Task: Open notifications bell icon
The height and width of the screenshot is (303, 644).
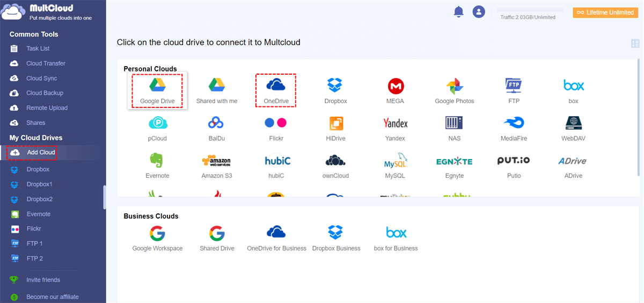Action: point(458,12)
